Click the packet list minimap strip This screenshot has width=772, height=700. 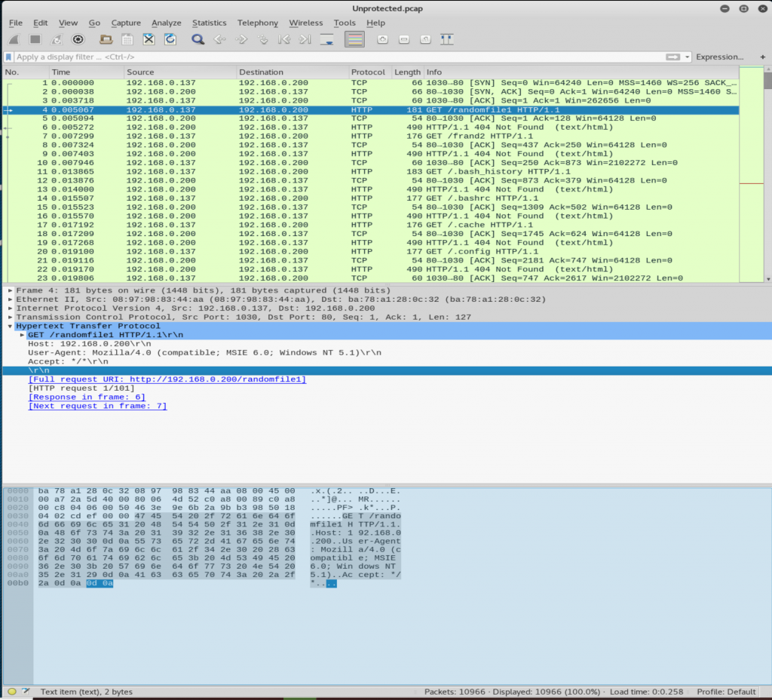click(752, 174)
